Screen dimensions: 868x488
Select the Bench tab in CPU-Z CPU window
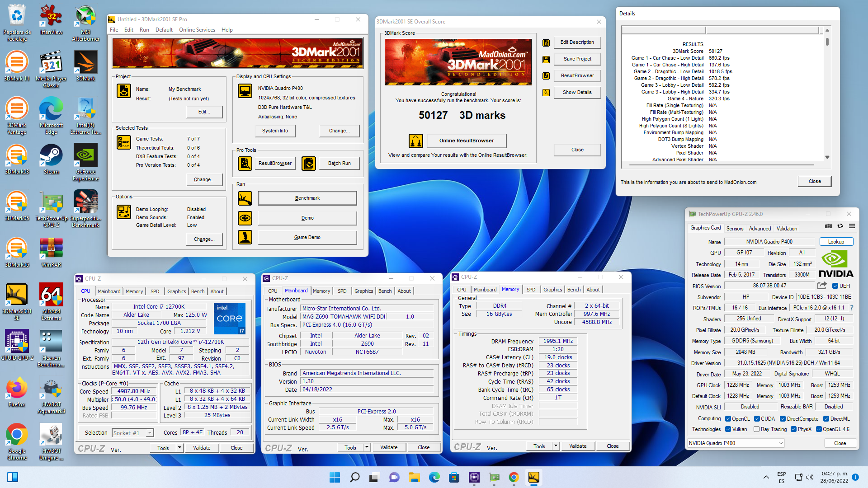click(198, 291)
